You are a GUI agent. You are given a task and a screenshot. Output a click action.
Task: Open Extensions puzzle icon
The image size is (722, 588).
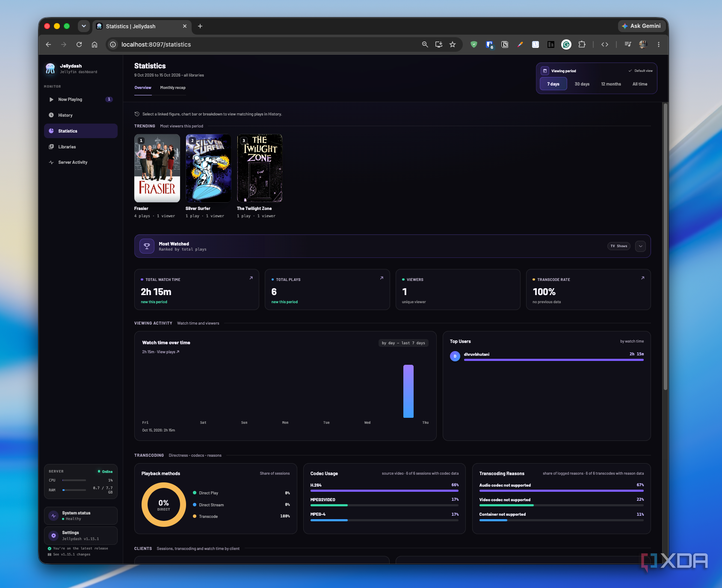click(582, 44)
